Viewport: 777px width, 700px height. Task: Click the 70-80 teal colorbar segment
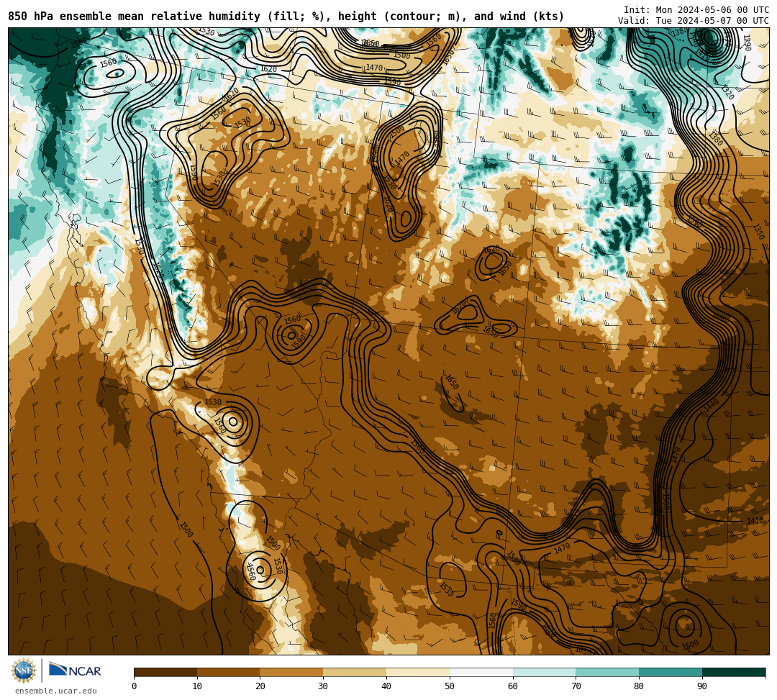(x=607, y=672)
